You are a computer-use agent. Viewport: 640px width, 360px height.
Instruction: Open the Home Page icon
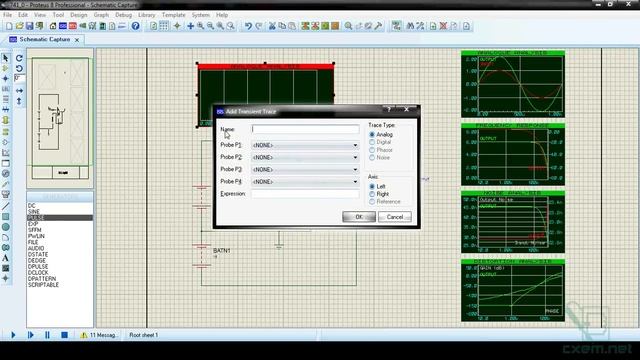[x=53, y=26]
